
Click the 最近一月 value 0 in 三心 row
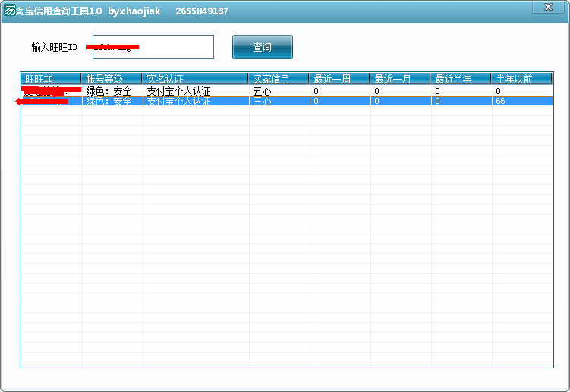tap(376, 101)
